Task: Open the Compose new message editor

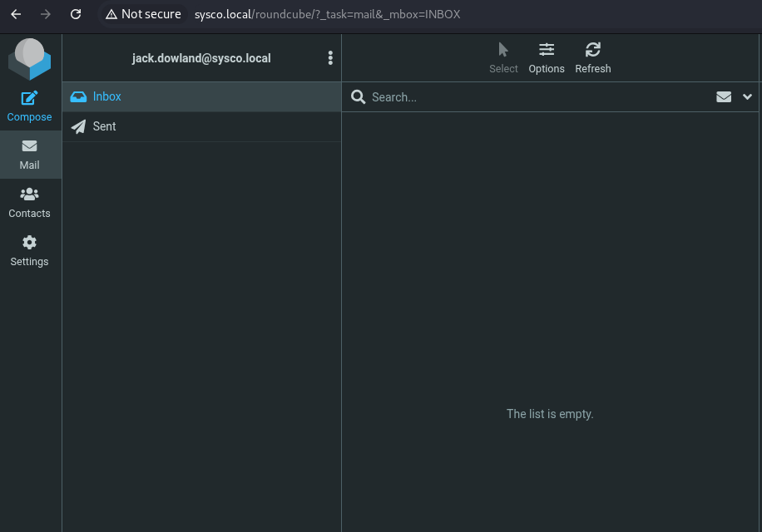Action: [x=30, y=106]
